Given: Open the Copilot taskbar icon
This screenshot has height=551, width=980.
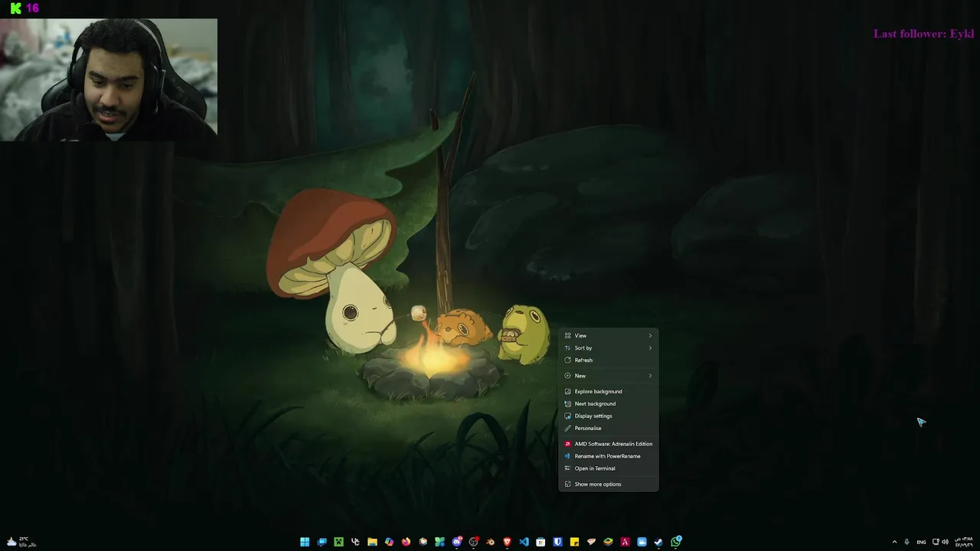Looking at the screenshot, I should 389,542.
